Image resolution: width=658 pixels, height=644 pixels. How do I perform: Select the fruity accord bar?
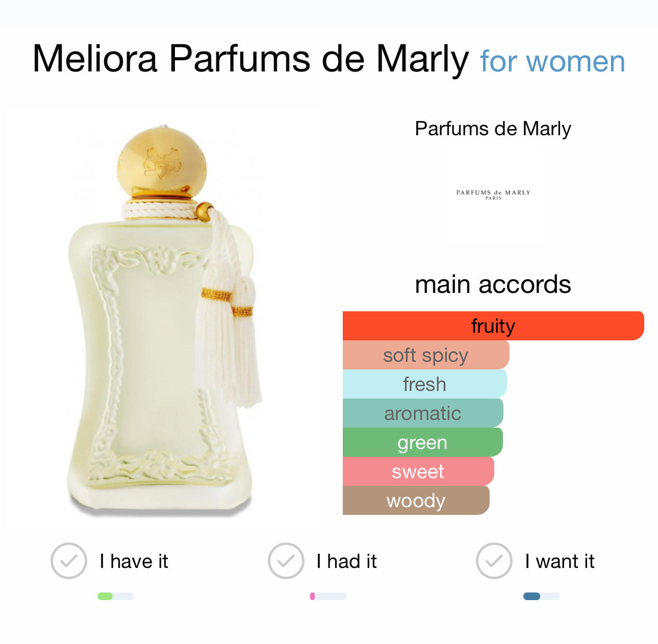[493, 326]
